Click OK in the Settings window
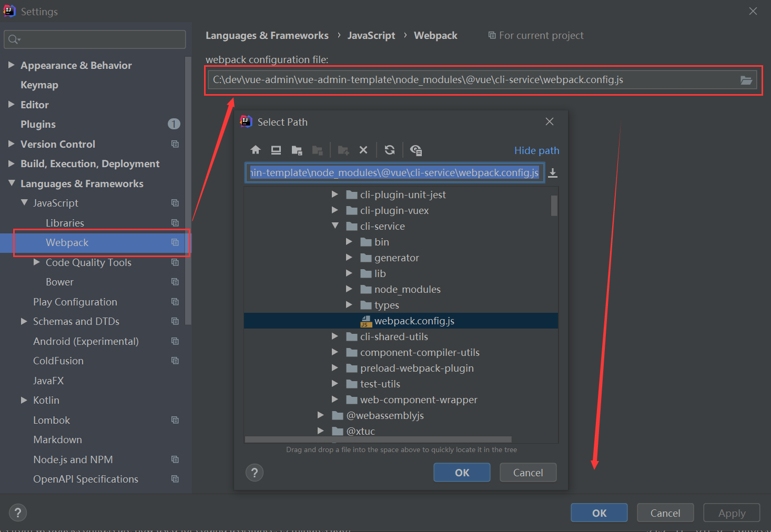This screenshot has height=532, width=771. (599, 513)
